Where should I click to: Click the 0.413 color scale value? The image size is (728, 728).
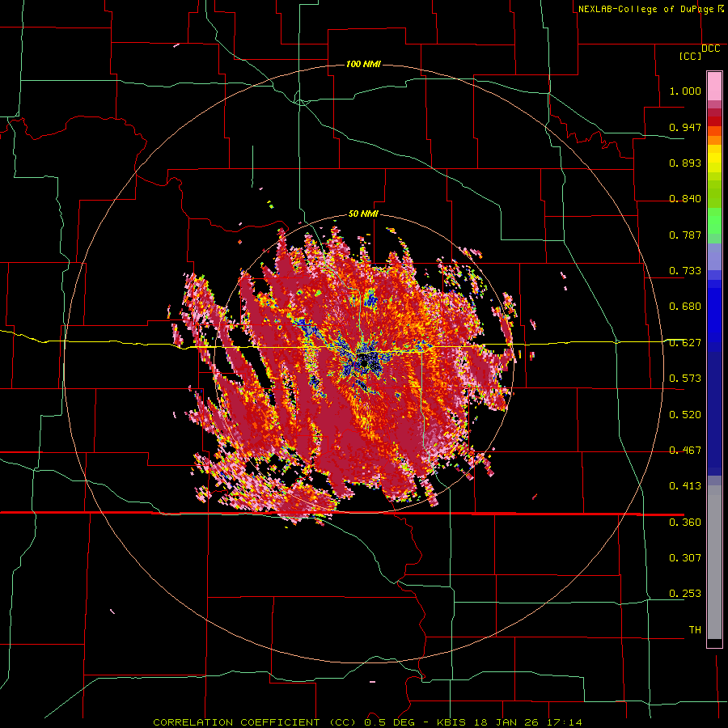[x=685, y=486]
